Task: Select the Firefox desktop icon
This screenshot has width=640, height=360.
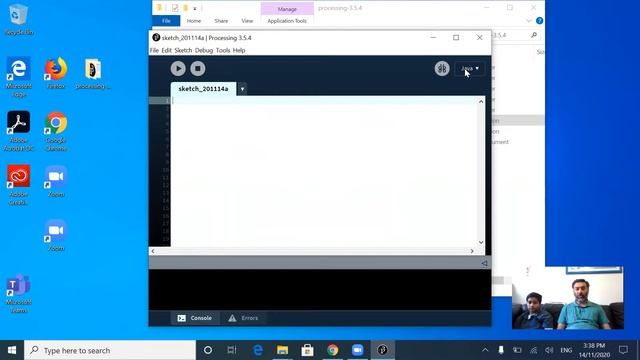Action: [x=56, y=73]
